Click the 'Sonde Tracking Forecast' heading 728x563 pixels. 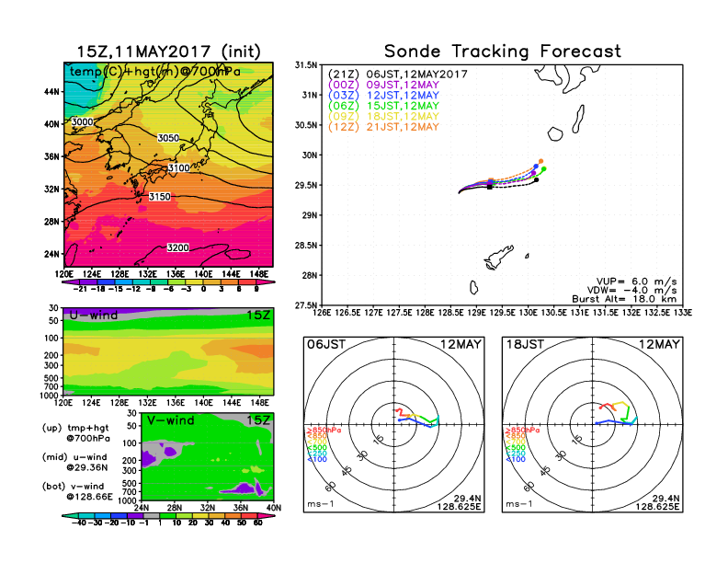coord(503,51)
